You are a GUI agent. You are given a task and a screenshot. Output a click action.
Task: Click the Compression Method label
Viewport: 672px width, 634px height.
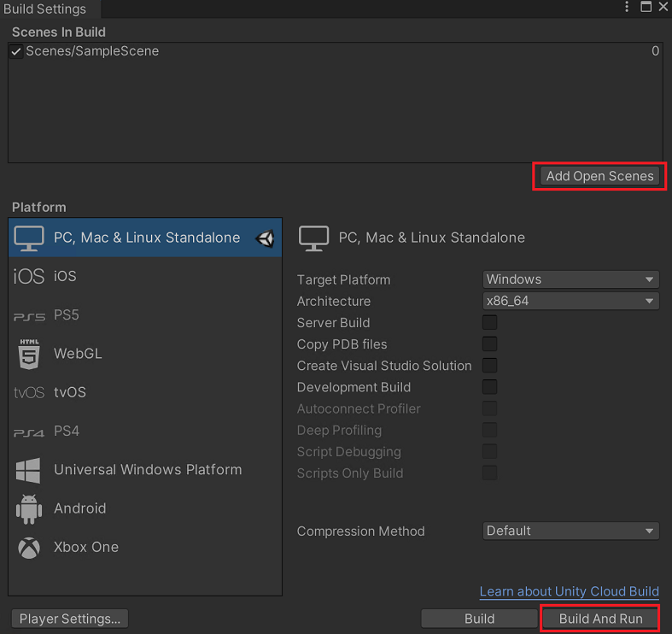click(361, 531)
